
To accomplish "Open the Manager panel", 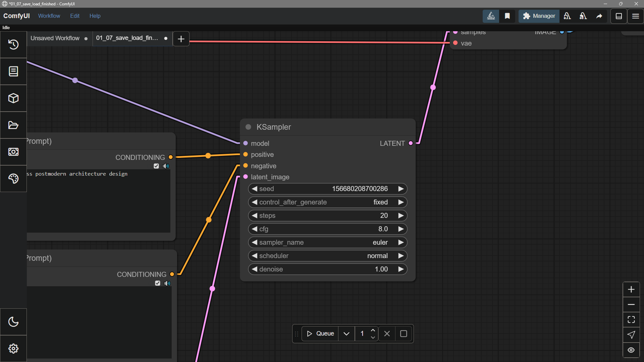I will pyautogui.click(x=539, y=16).
